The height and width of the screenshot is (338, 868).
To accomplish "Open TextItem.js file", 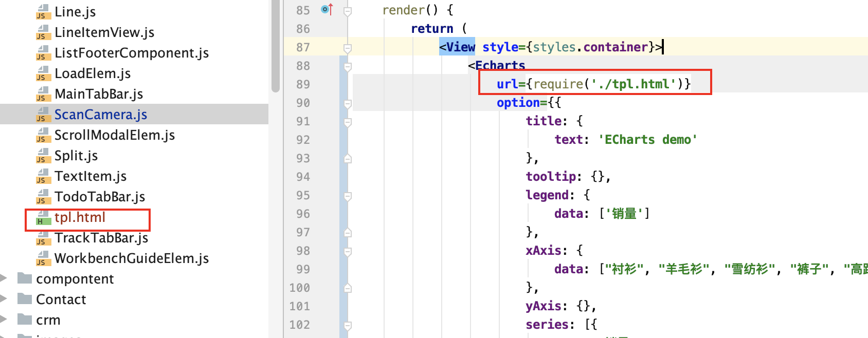I will pos(91,176).
